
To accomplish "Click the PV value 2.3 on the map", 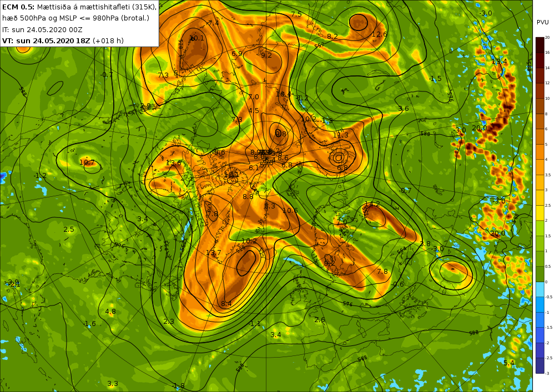I will click(x=169, y=321).
